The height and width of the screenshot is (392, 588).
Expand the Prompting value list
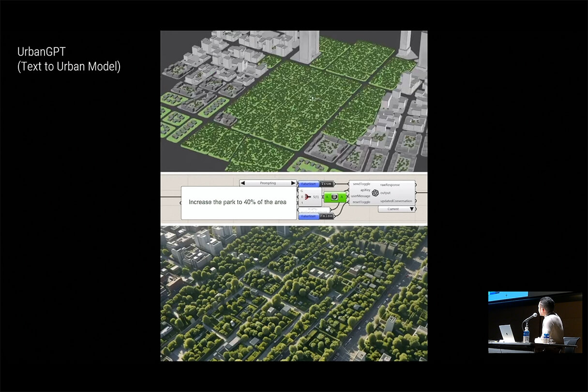point(268,183)
